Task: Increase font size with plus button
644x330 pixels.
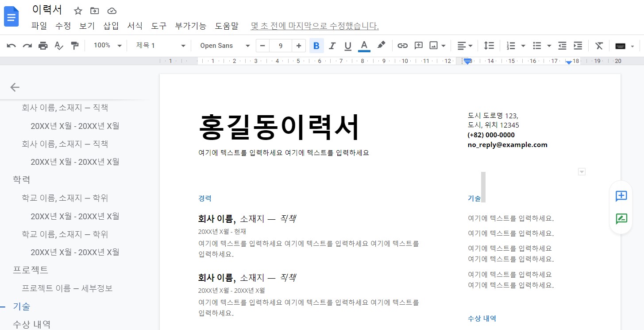Action: click(299, 46)
